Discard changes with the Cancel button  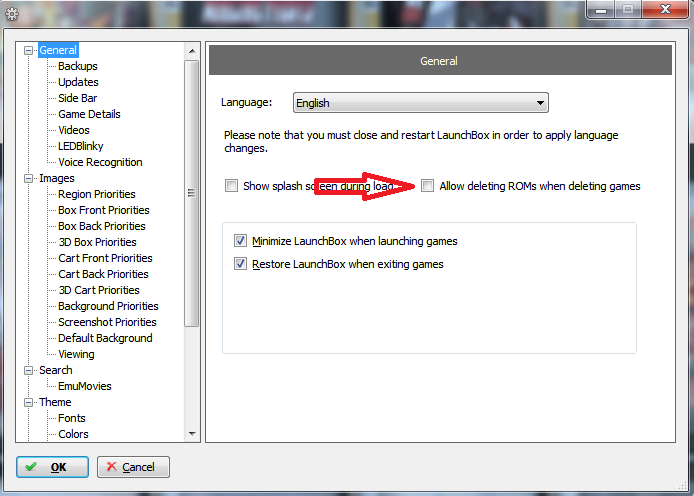[x=133, y=467]
